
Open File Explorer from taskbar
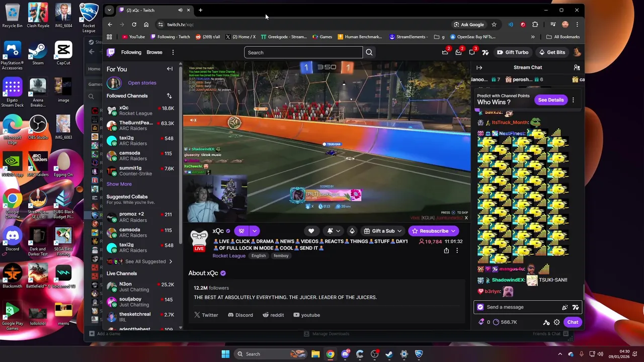coord(315,354)
